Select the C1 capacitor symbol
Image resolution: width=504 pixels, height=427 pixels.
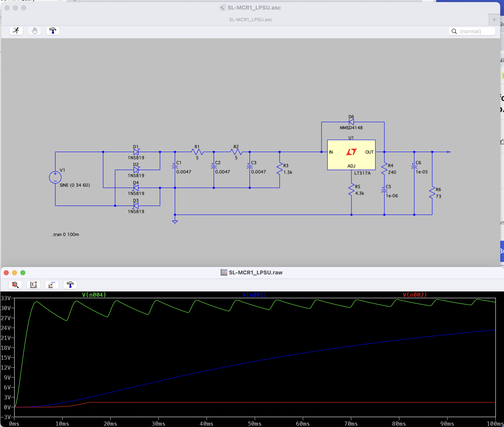[x=175, y=167]
